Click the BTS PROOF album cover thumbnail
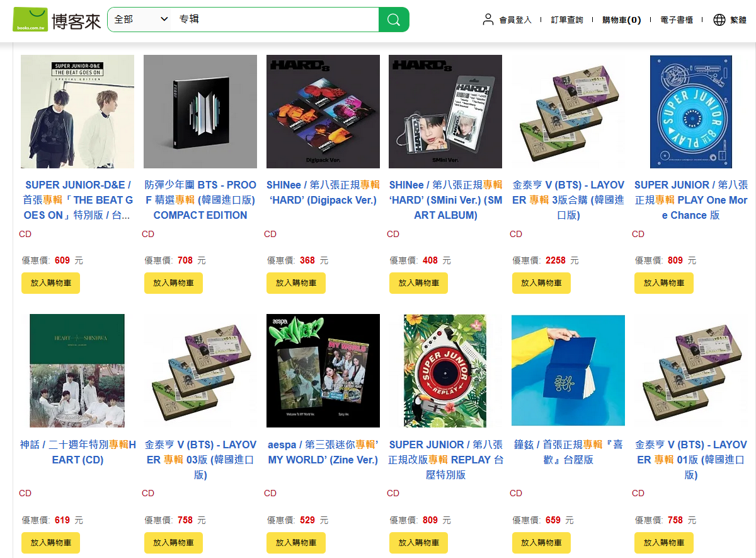Screen dimensions: 756x558 200,112
